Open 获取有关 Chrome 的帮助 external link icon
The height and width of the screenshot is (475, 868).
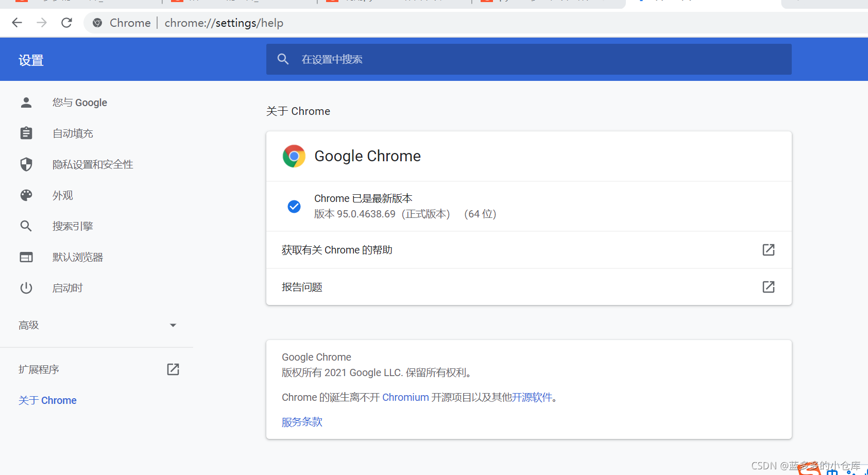pos(768,250)
